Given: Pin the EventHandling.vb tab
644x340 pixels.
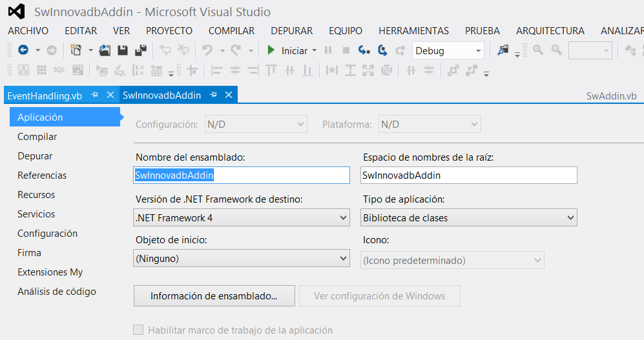Looking at the screenshot, I should pyautogui.click(x=94, y=95).
